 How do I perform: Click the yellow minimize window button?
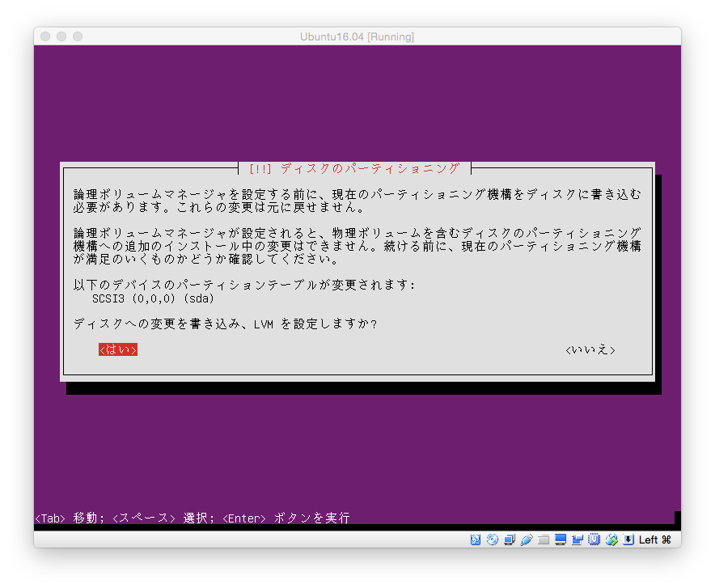(x=61, y=36)
